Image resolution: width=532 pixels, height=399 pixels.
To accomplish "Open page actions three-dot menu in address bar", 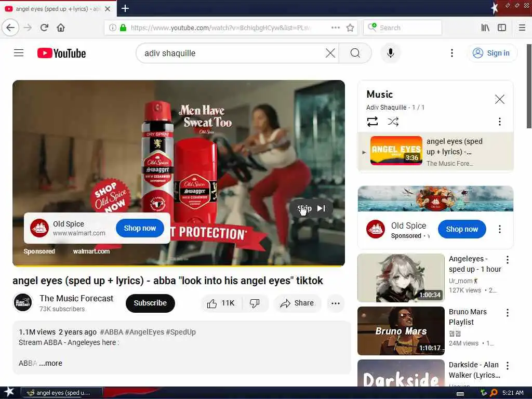I will coord(336,28).
